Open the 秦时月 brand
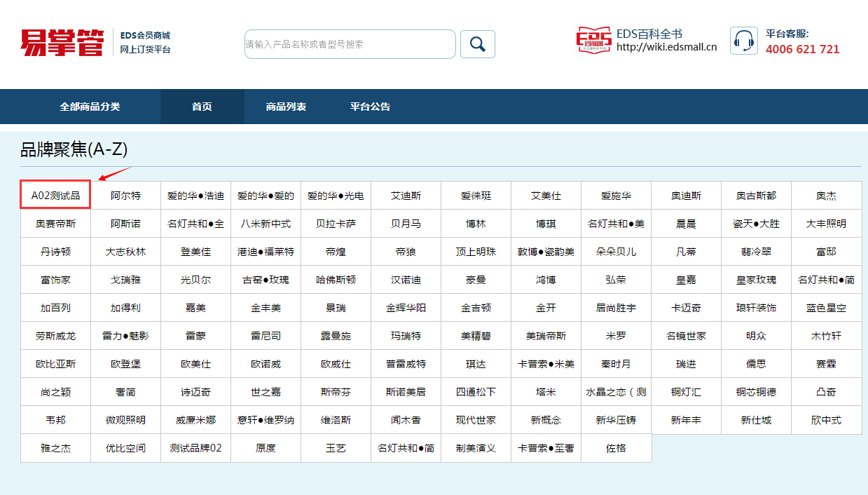Viewport: 868px width, 495px height. click(616, 364)
